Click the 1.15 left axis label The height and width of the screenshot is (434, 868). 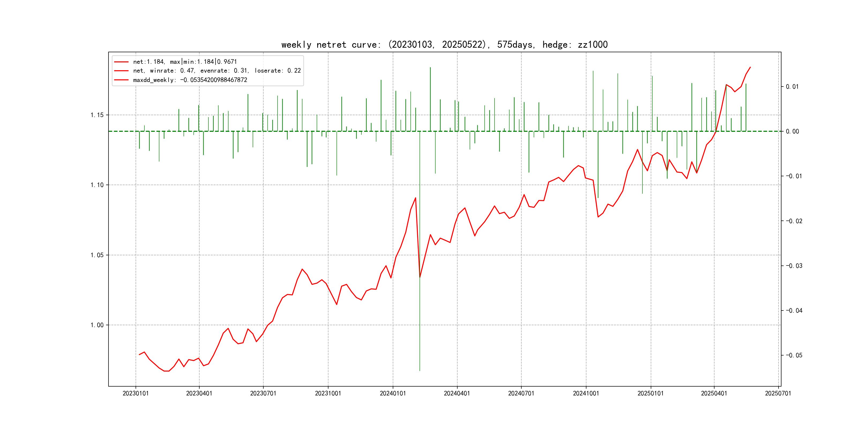pos(97,115)
